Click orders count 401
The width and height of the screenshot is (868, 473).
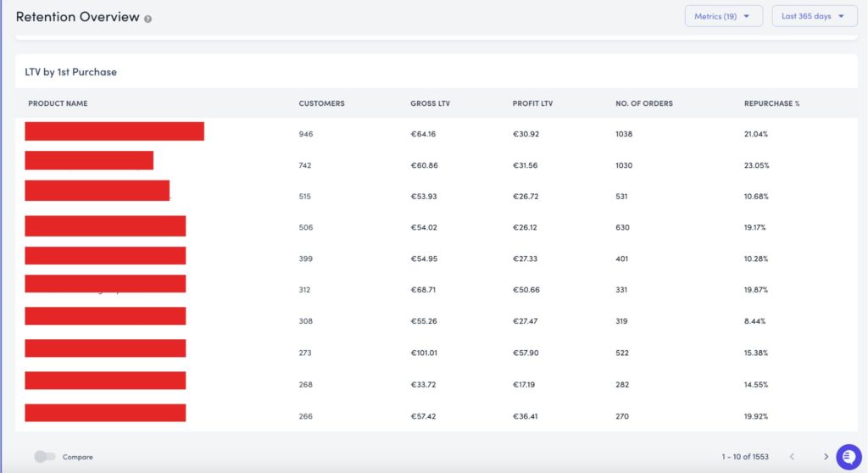tap(621, 259)
